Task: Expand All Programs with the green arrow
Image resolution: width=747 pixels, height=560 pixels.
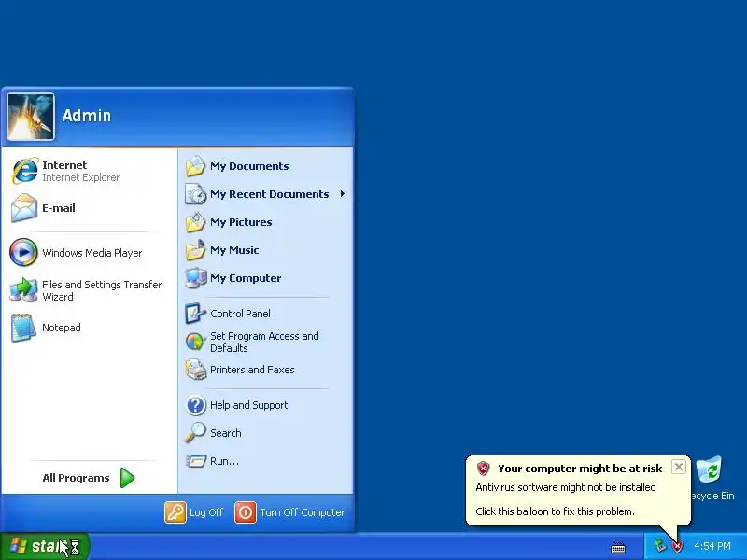Action: [x=127, y=478]
